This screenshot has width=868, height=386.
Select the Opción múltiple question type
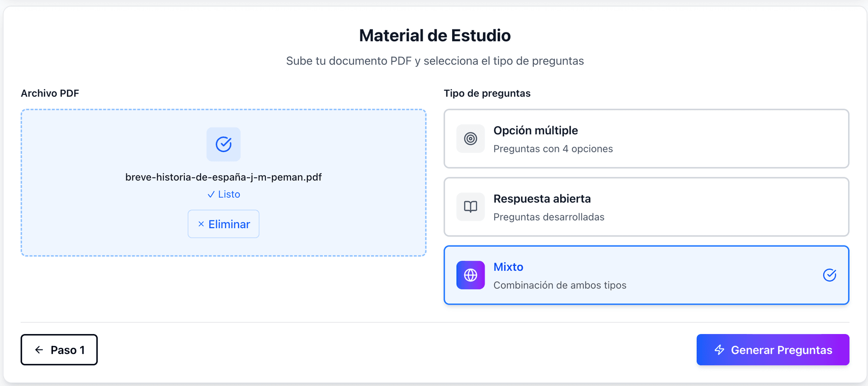coord(646,139)
